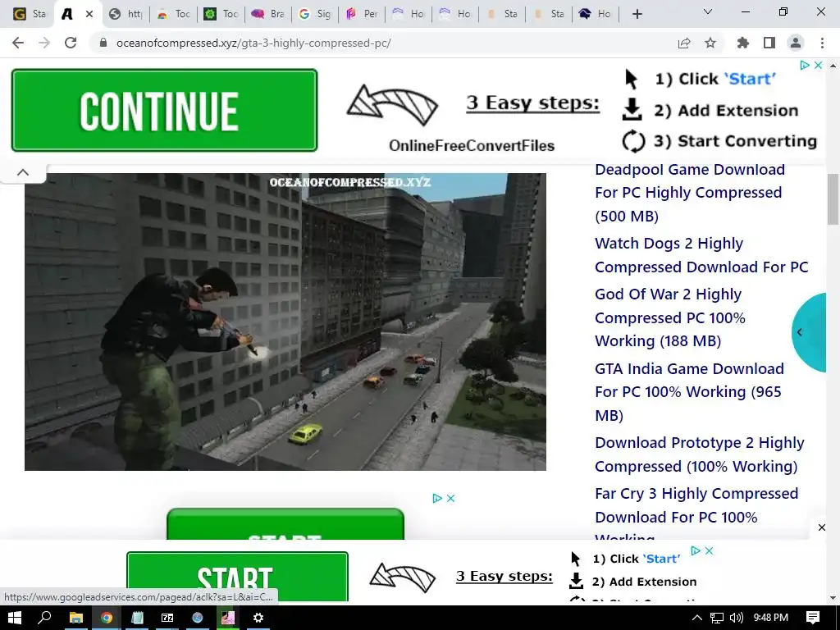The image size is (840, 630).
Task: Open Chrome's three-dot menu
Action: coord(822,43)
